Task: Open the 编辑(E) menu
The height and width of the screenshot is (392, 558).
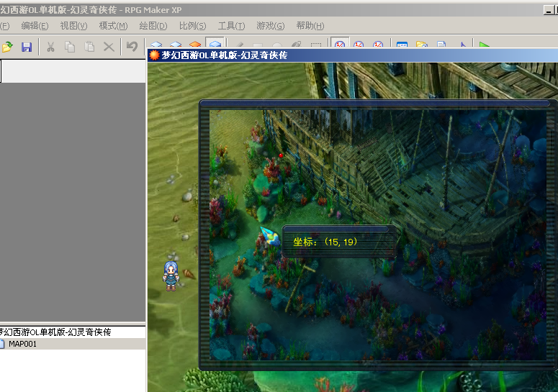Action: 35,26
